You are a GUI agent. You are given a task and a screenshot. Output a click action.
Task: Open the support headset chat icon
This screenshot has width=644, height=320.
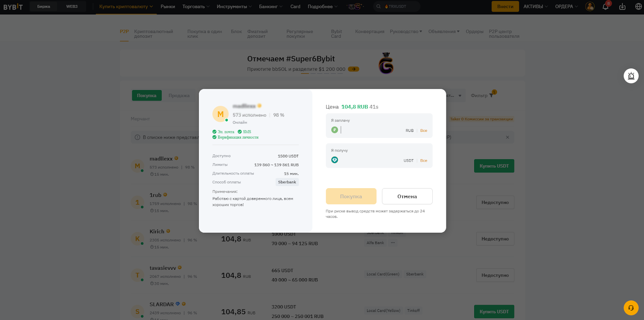point(631,308)
